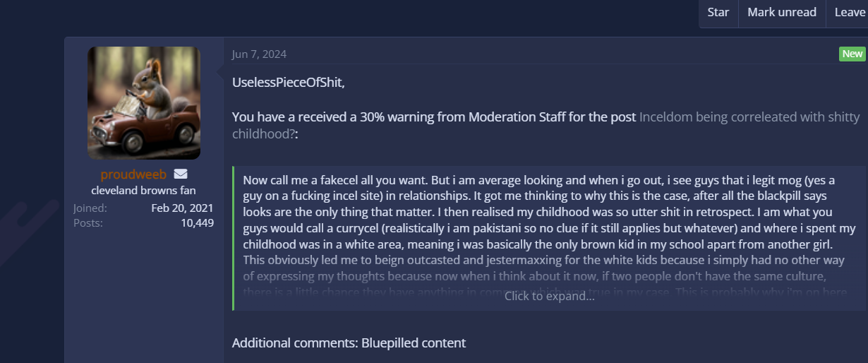Click the 'cleveland browns fan' user title
The width and height of the screenshot is (868, 363).
[x=143, y=191]
